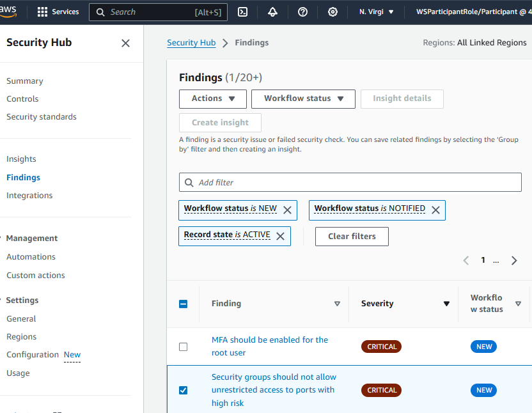Sort by the Severity column arrow

pyautogui.click(x=446, y=304)
